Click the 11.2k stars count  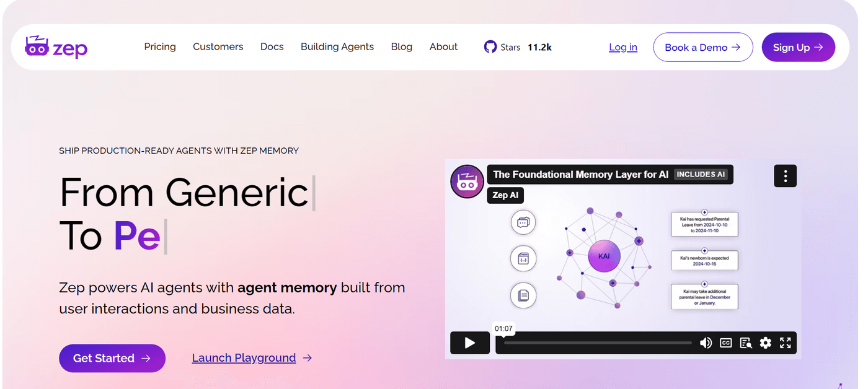click(539, 47)
